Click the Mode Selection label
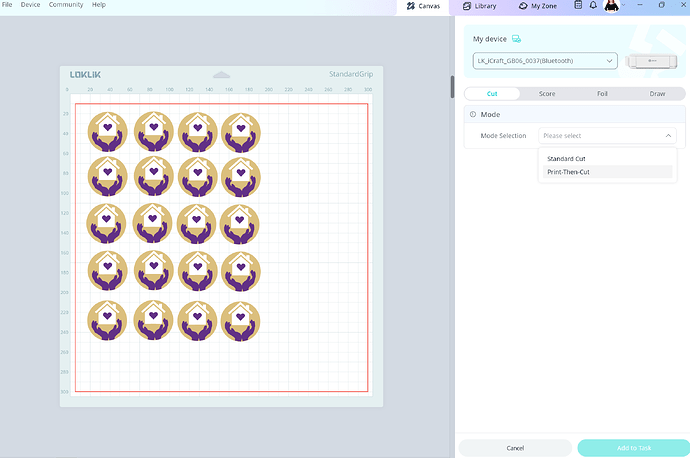This screenshot has height=458, width=690. click(x=503, y=136)
